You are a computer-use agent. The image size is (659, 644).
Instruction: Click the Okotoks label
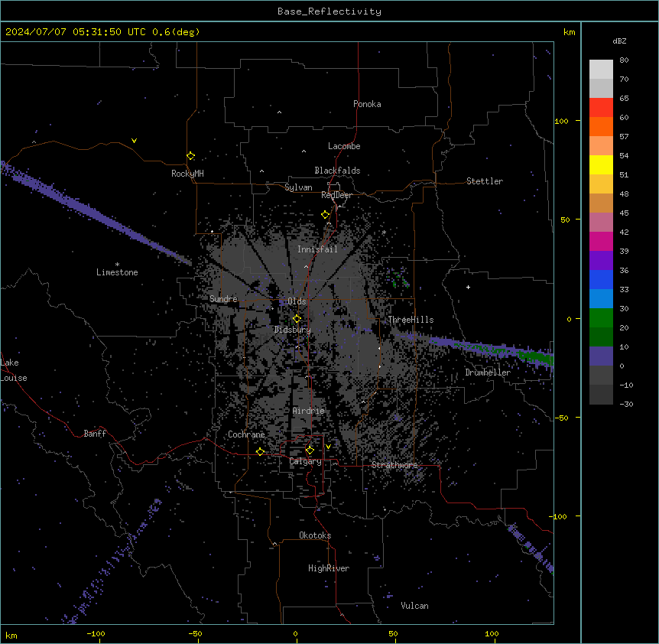coord(315,535)
